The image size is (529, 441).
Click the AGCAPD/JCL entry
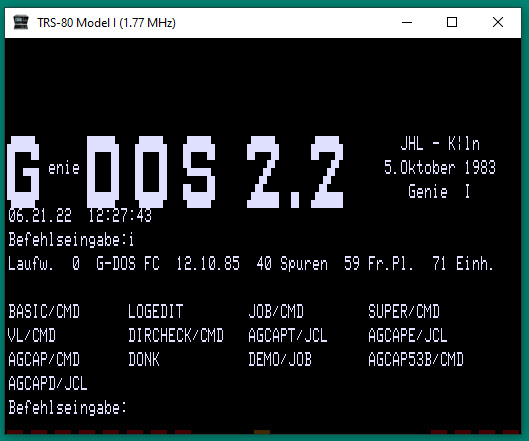point(48,384)
